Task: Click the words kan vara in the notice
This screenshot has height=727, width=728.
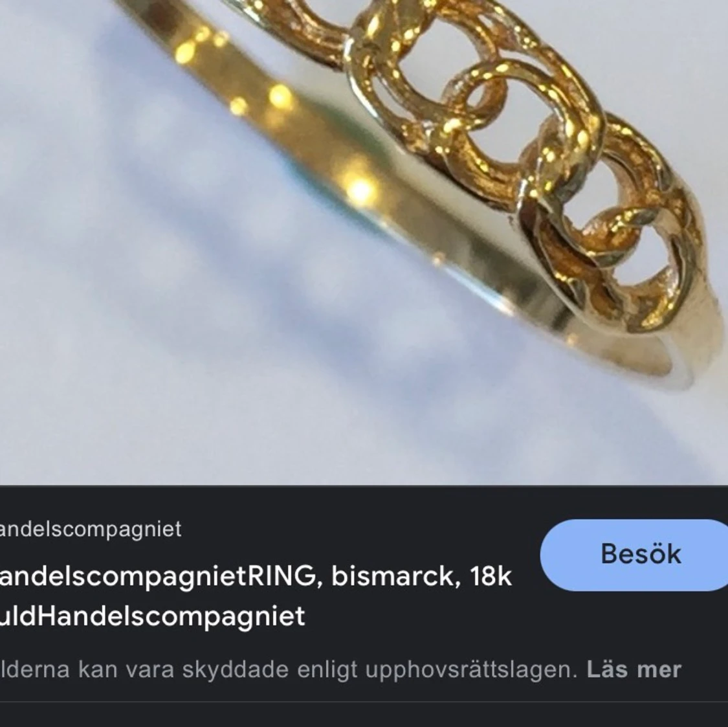Action: click(126, 669)
